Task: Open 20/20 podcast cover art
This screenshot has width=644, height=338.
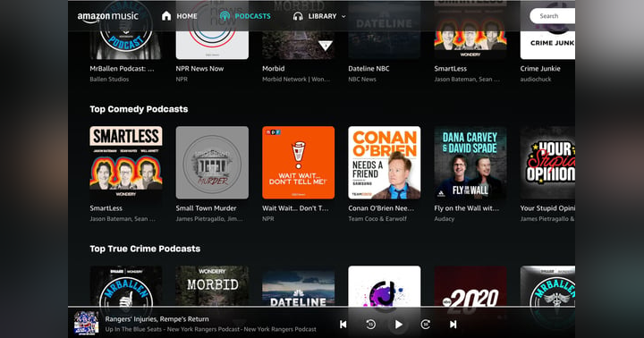Action: (470, 286)
